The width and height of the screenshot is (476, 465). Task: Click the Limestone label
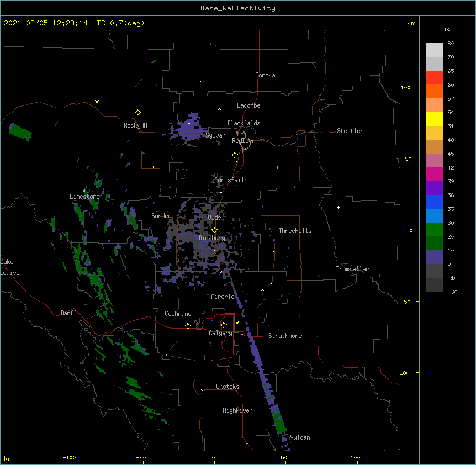click(84, 197)
